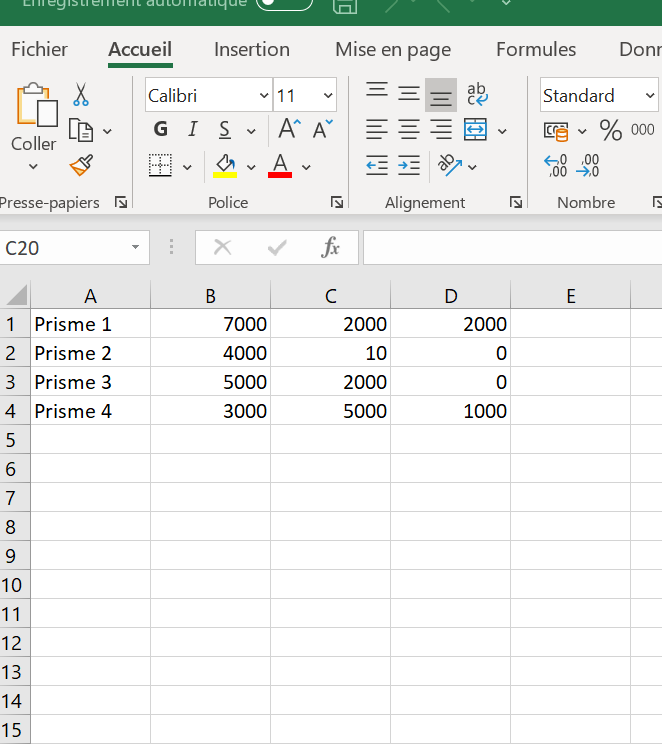Click the percent style icon
Screen dimensions: 662x744
pyautogui.click(x=610, y=130)
